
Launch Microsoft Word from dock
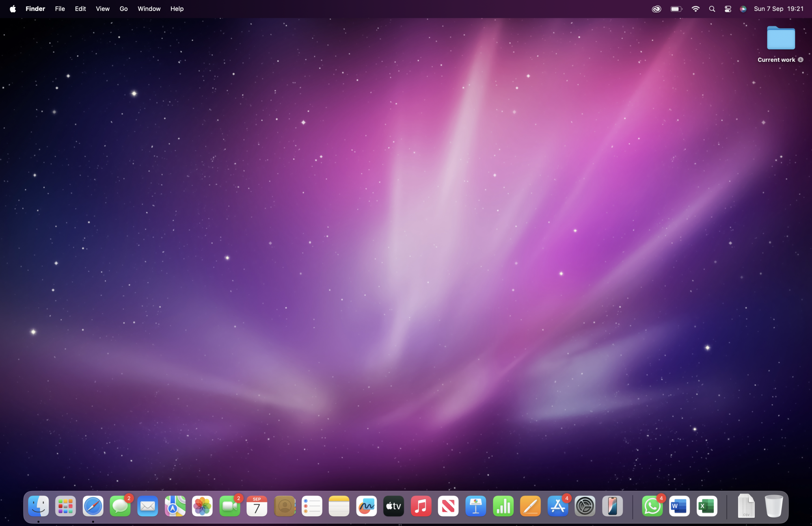pos(679,506)
